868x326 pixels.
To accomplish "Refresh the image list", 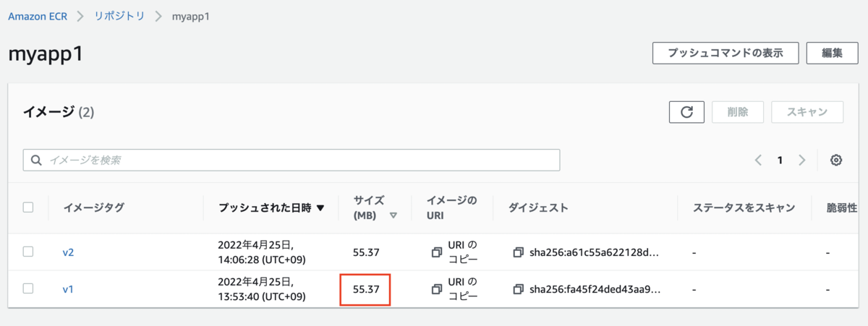I will (x=687, y=112).
